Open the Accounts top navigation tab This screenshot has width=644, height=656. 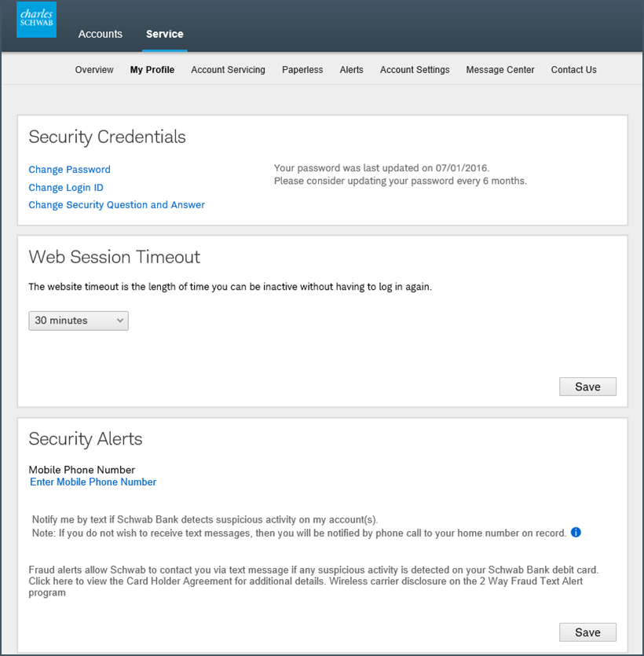tap(101, 34)
